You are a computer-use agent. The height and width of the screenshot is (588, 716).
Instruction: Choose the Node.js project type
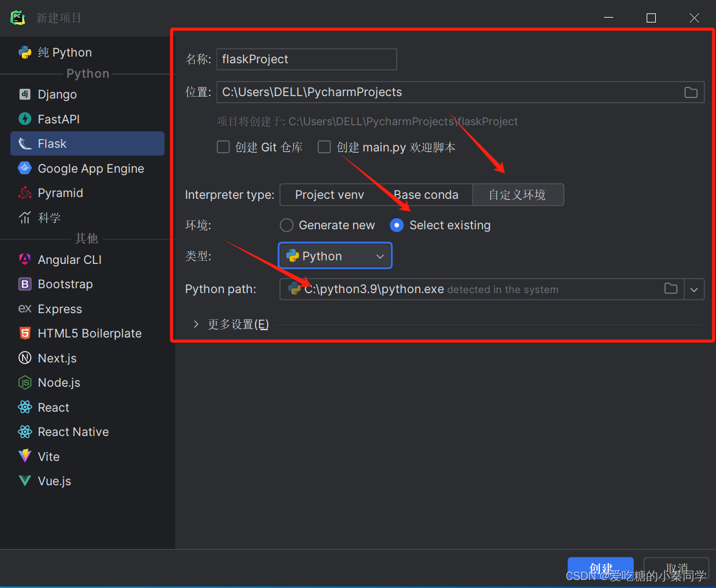click(x=87, y=382)
